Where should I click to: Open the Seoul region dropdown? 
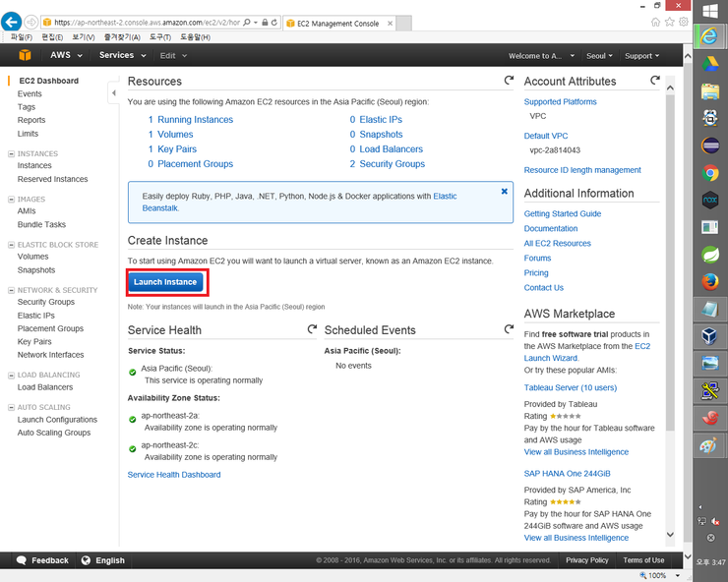tap(596, 56)
